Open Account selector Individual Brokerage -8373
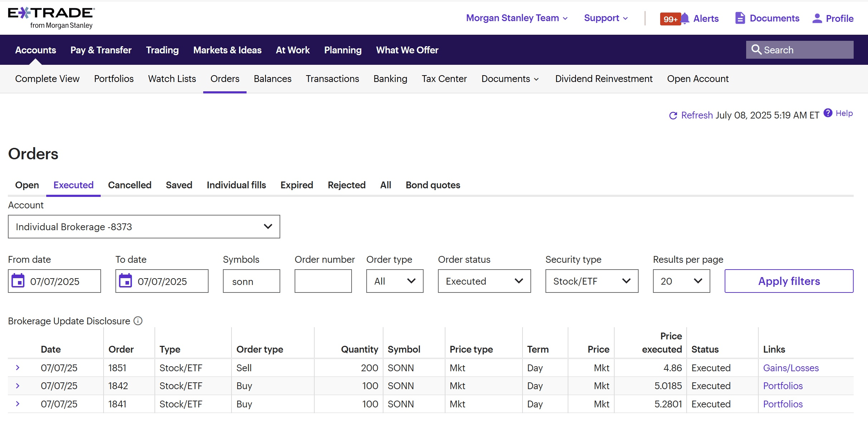The width and height of the screenshot is (868, 421). coord(144,227)
